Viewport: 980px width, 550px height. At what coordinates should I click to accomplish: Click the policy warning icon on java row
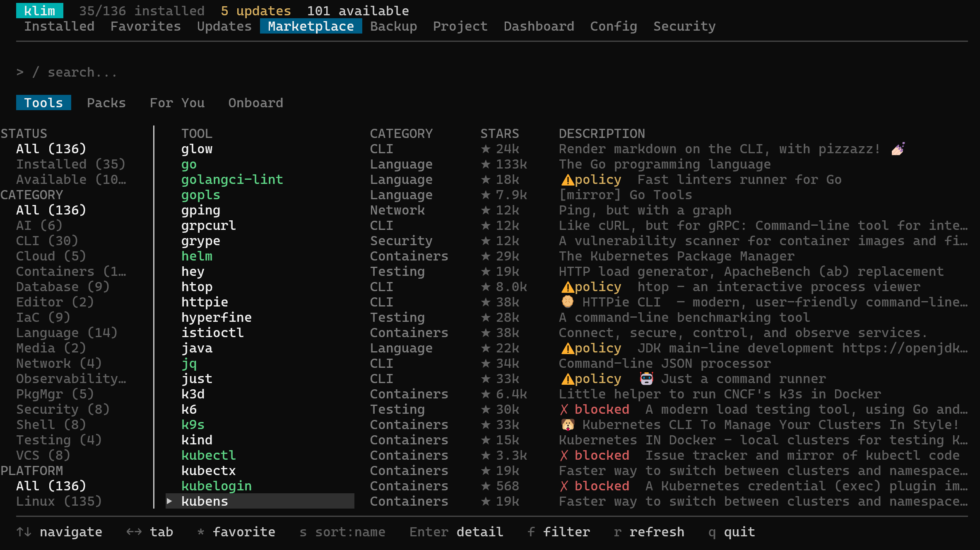point(568,348)
